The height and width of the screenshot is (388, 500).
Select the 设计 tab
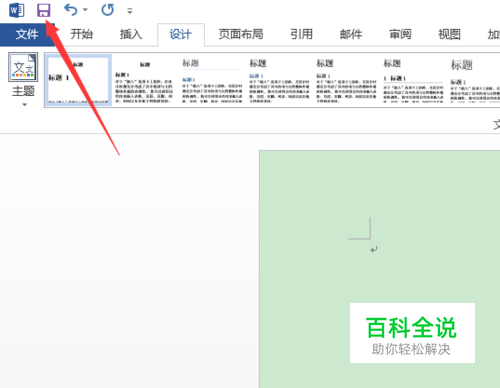pyautogui.click(x=180, y=34)
